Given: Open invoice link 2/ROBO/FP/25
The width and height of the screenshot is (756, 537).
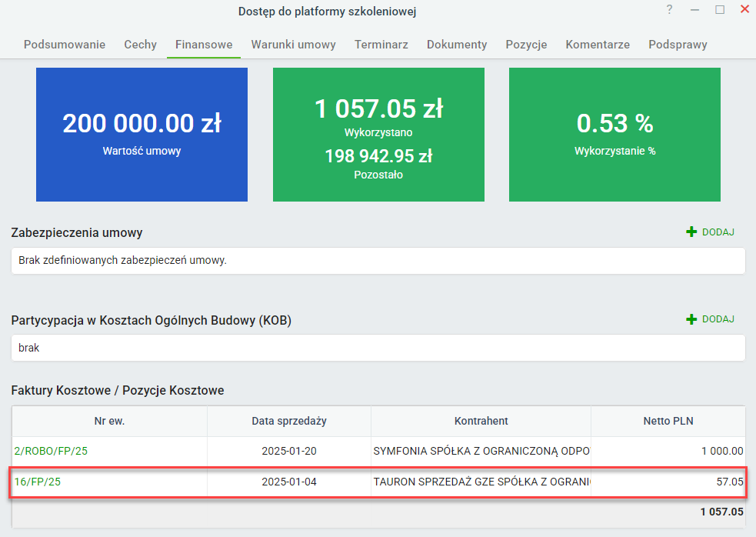Looking at the screenshot, I should pos(51,451).
